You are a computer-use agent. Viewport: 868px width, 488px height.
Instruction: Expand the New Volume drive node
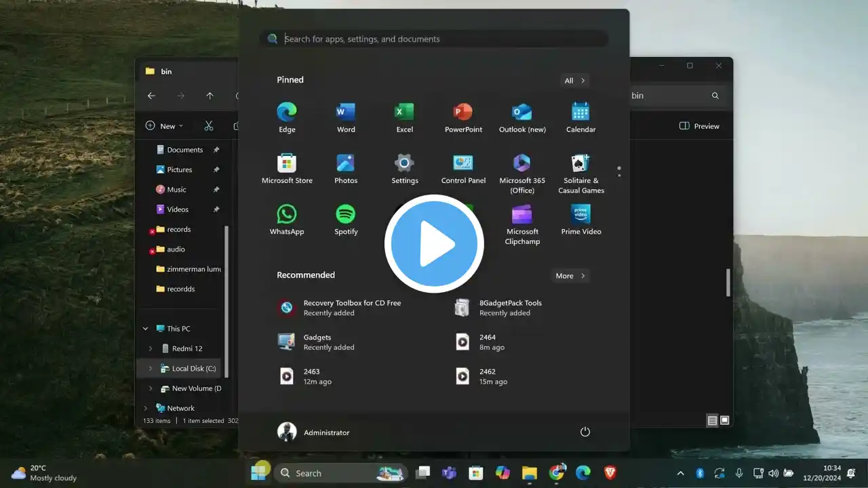point(151,388)
